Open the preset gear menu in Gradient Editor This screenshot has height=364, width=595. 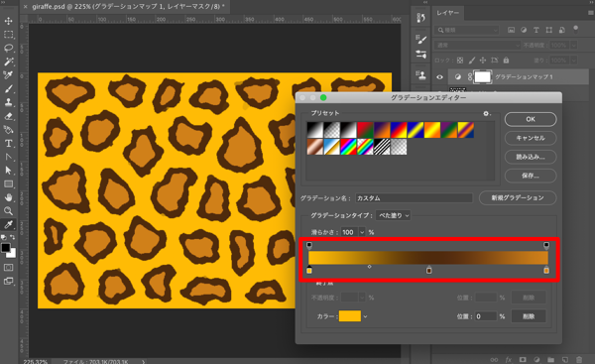(x=487, y=113)
